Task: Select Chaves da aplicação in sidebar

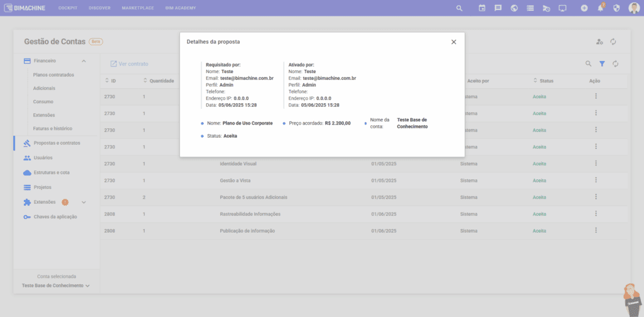Action: (55, 217)
